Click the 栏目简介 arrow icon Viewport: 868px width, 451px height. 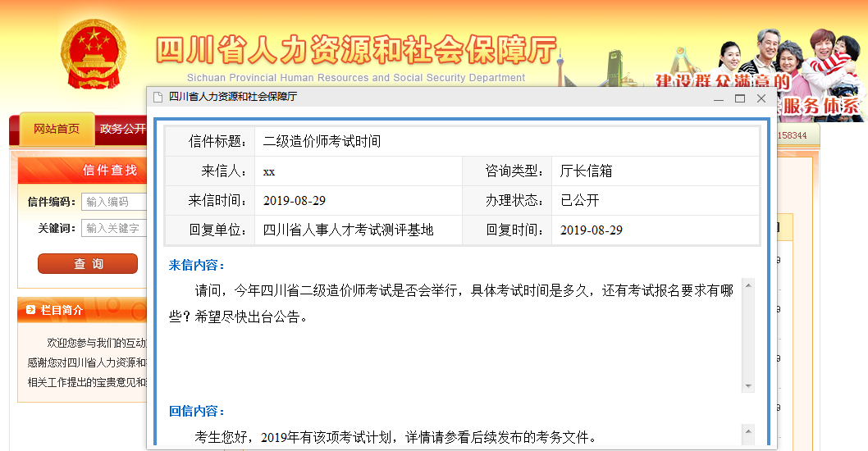(31, 310)
